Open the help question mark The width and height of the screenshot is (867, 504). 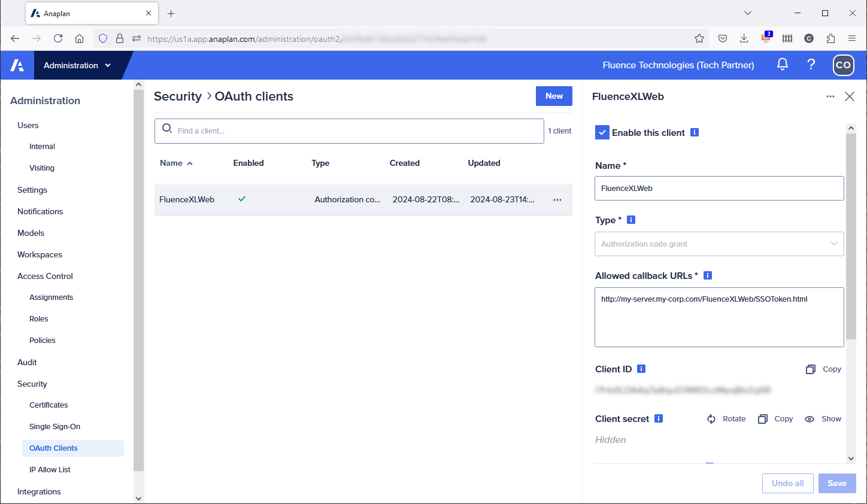click(x=811, y=65)
